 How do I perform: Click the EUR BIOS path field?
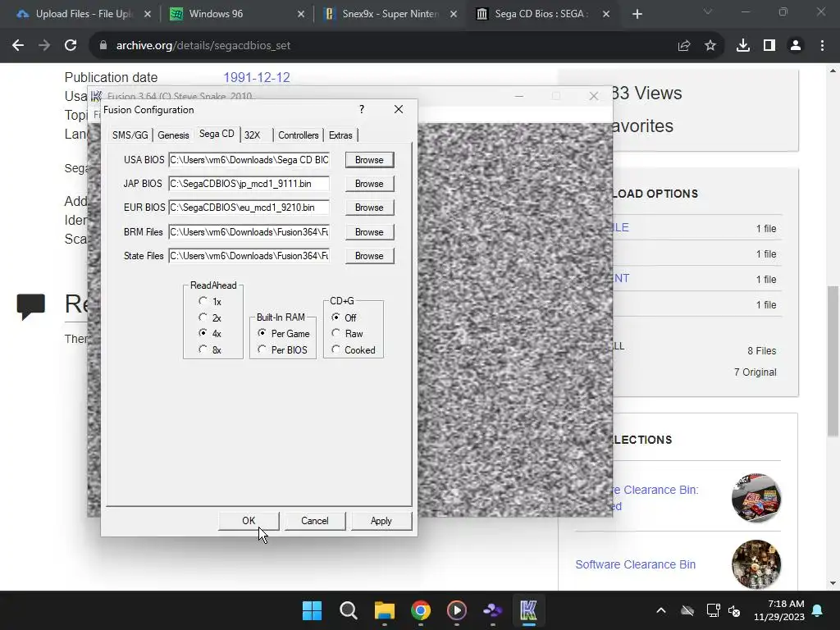[x=249, y=208]
